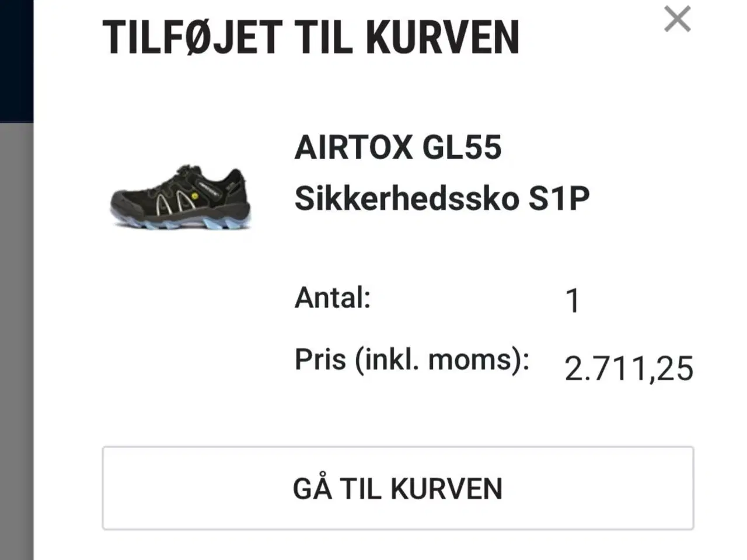Click the TILFØJET TIL KURVEN heading

312,38
